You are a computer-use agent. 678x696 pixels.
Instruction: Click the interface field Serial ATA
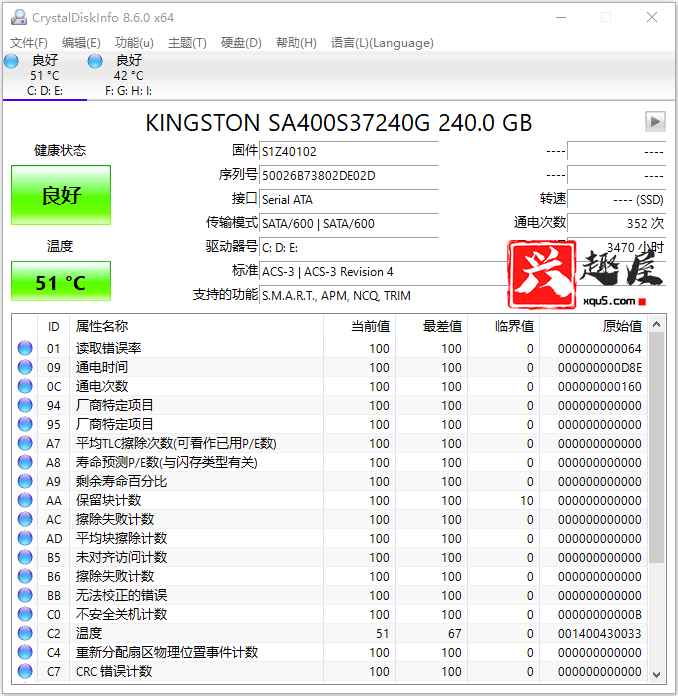click(349, 200)
